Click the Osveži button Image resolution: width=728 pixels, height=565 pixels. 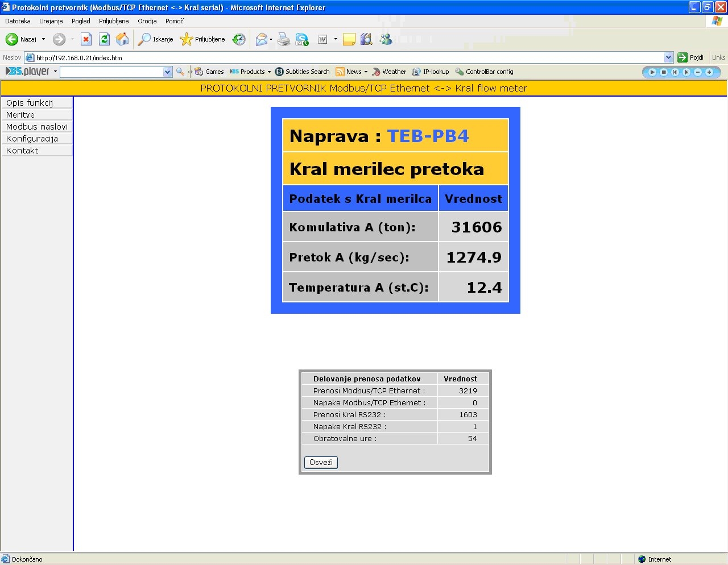pos(321,462)
